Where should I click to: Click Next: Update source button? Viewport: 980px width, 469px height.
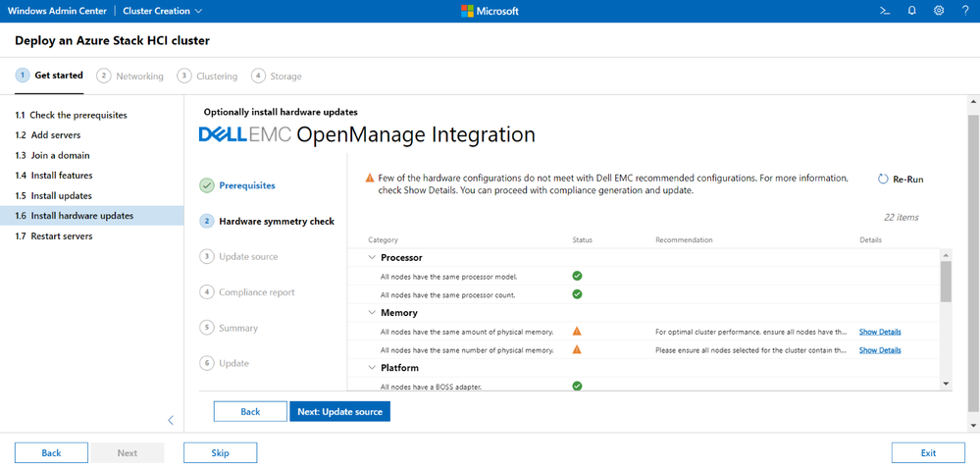pyautogui.click(x=340, y=411)
